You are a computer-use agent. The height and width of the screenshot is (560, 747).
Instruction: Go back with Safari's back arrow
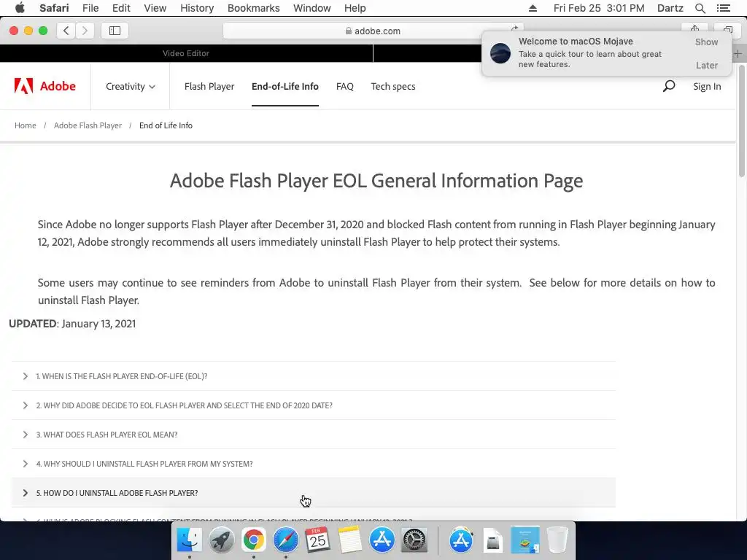coord(66,31)
